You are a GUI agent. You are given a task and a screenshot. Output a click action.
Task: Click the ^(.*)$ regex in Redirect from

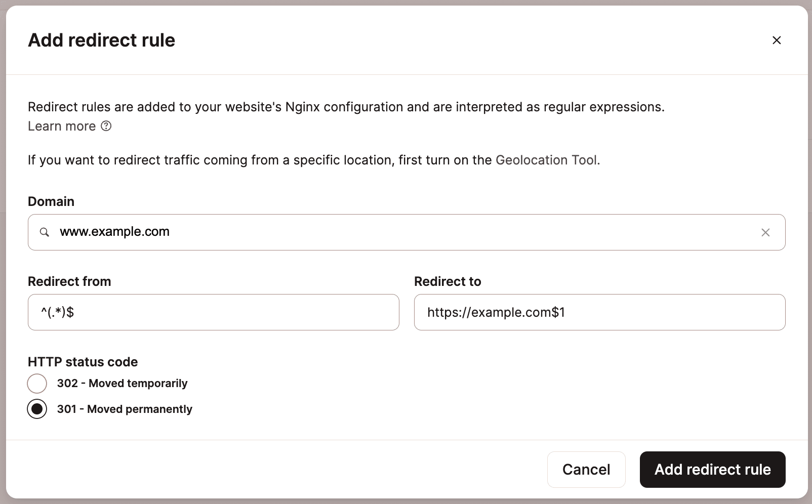58,312
